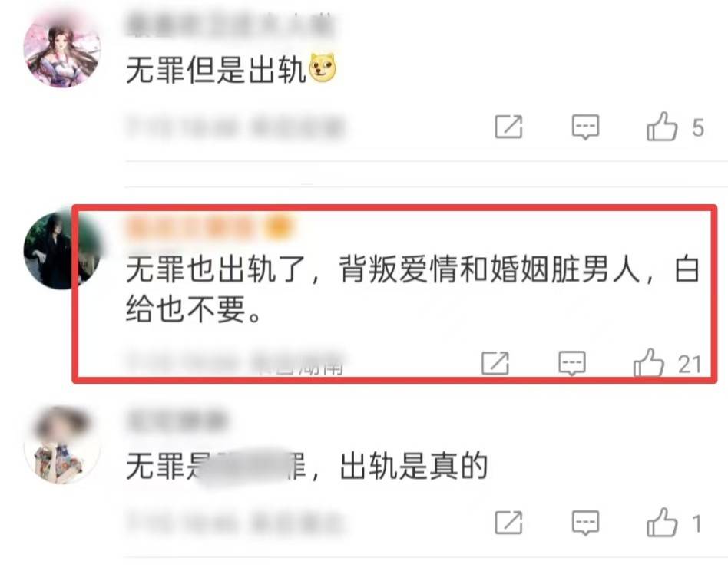Share the "出轨是真的" comment

pos(508,523)
